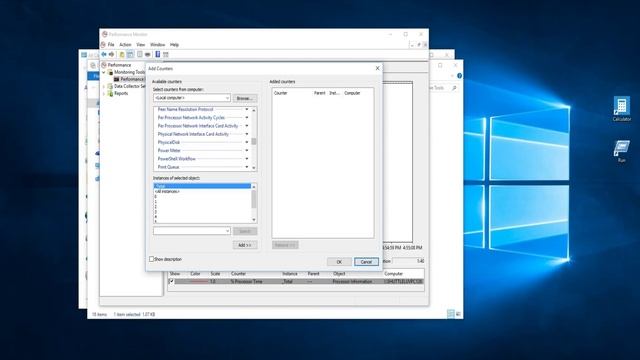Expand the Print Queue counter group
The width and height of the screenshot is (640, 360).
pos(247,167)
